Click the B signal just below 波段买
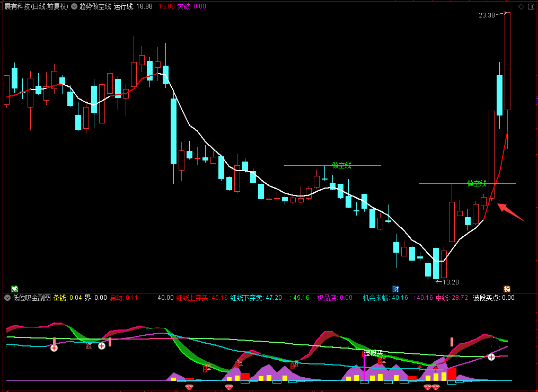The height and width of the screenshot is (392, 538). click(380, 361)
